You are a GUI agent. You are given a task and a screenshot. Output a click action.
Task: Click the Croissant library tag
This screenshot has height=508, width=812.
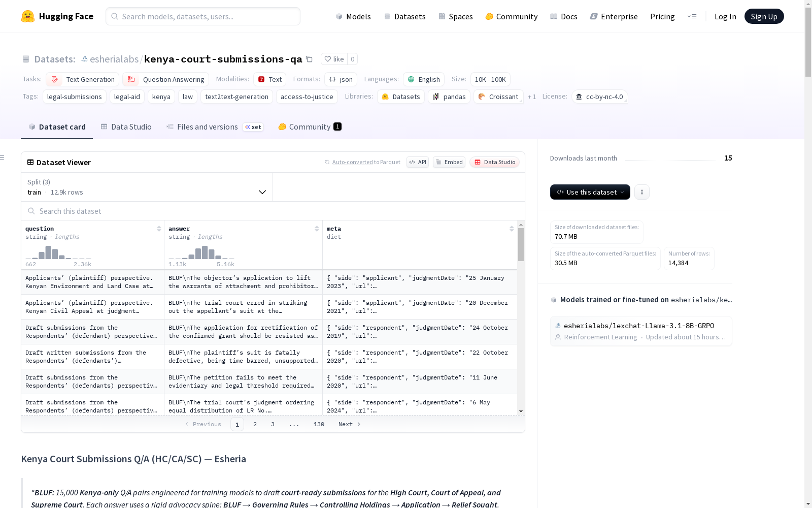[x=498, y=97]
